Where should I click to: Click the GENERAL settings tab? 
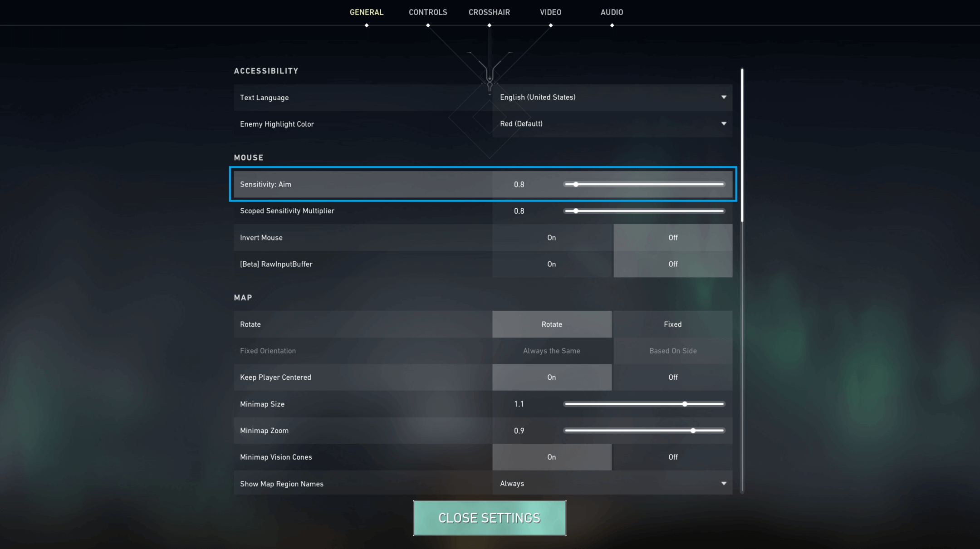[367, 12]
